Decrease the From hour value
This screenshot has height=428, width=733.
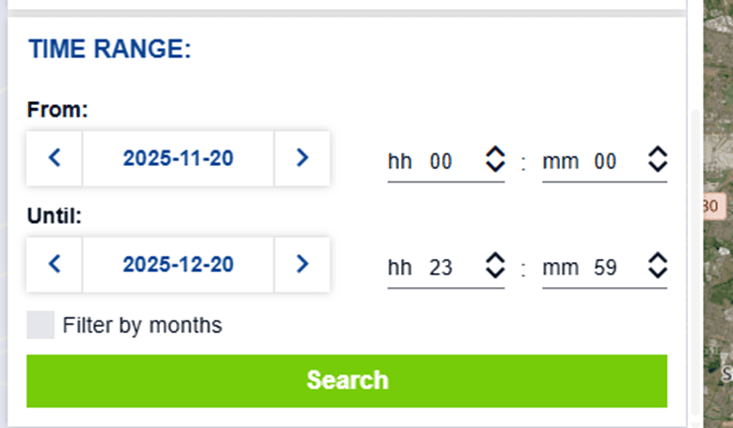click(494, 166)
